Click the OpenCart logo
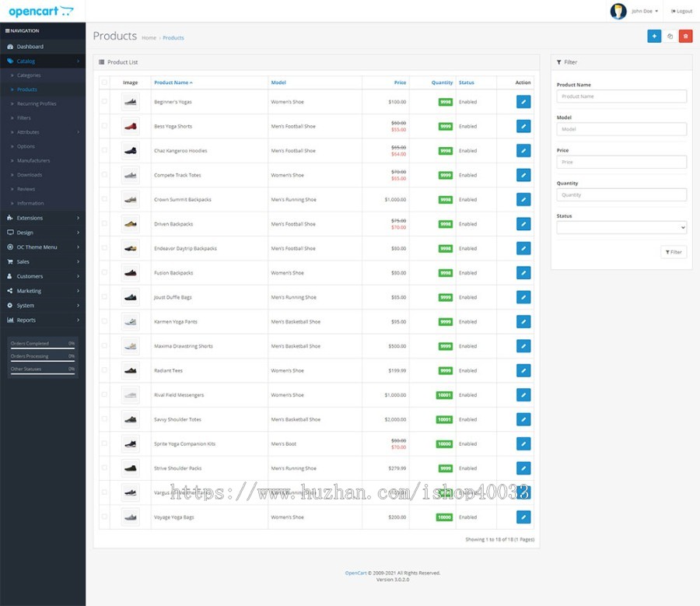700x606 pixels. tap(41, 11)
